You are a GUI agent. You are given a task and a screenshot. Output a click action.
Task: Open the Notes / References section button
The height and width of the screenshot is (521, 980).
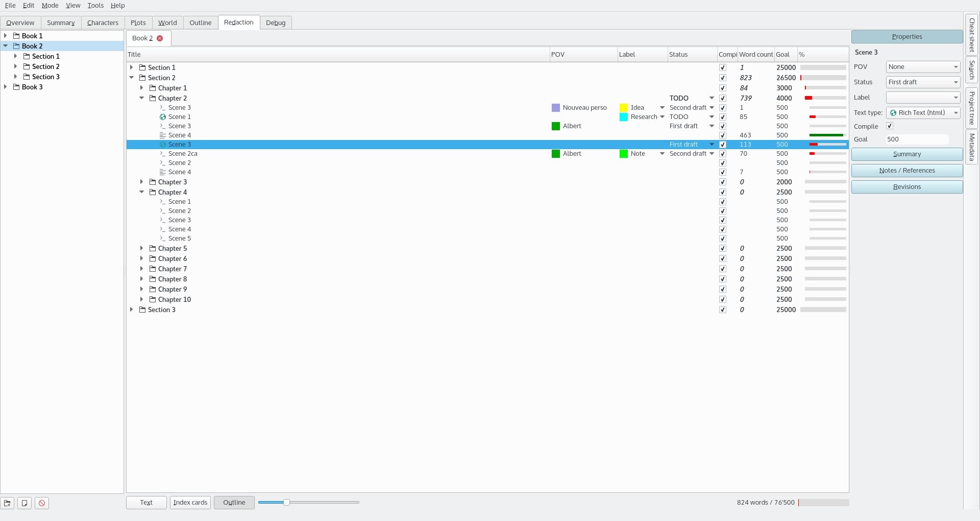point(906,171)
